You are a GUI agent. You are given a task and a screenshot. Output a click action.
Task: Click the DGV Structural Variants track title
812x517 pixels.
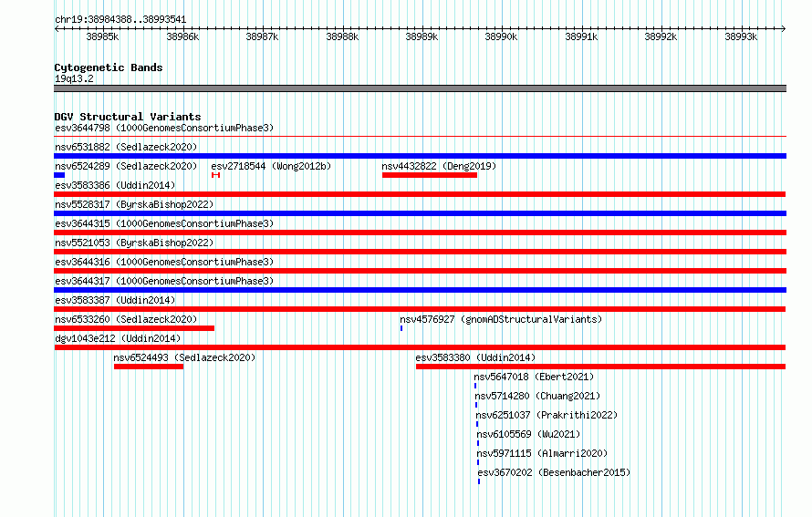point(128,117)
